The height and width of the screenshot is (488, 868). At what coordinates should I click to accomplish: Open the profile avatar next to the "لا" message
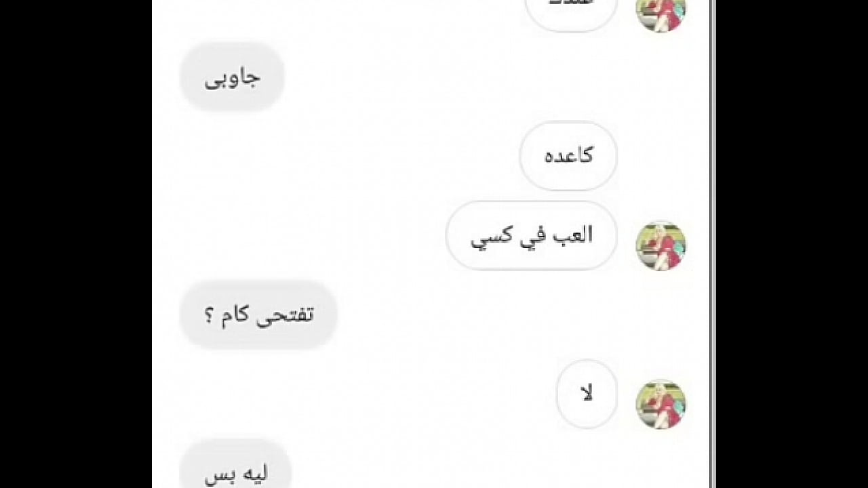point(660,404)
